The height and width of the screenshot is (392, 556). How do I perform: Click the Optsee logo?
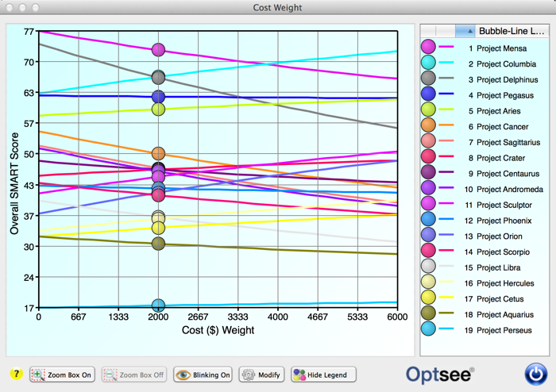[440, 373]
